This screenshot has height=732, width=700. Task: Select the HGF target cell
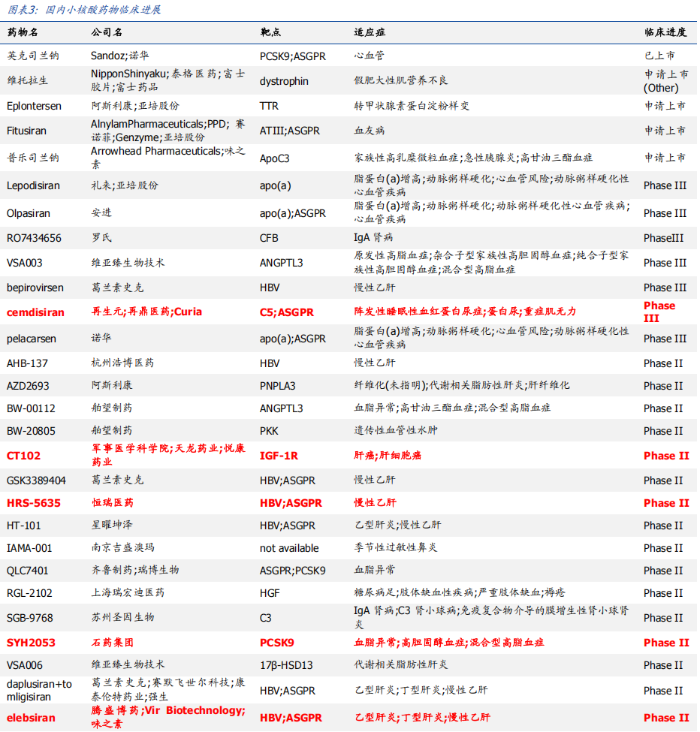(270, 593)
